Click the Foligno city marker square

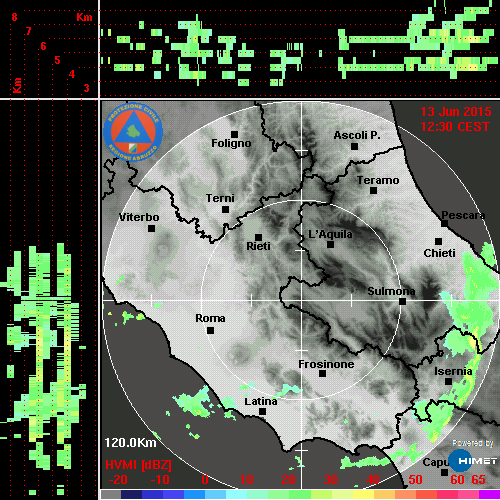(234, 134)
